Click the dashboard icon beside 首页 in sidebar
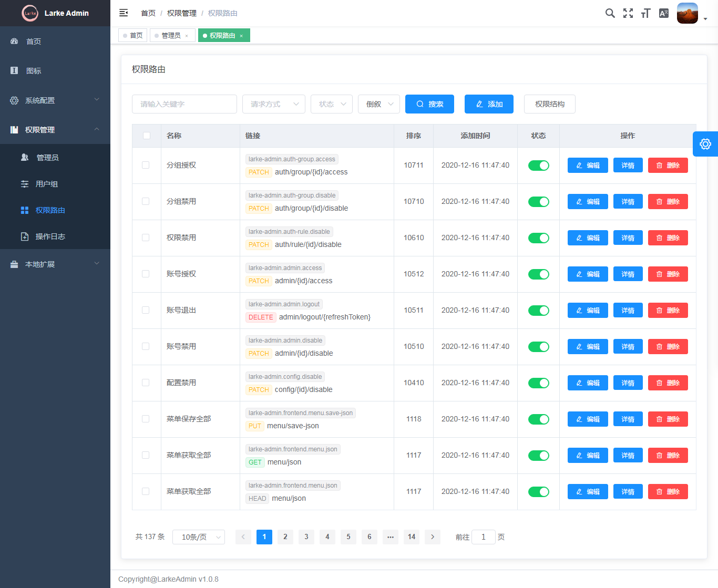The height and width of the screenshot is (588, 718). (x=14, y=41)
